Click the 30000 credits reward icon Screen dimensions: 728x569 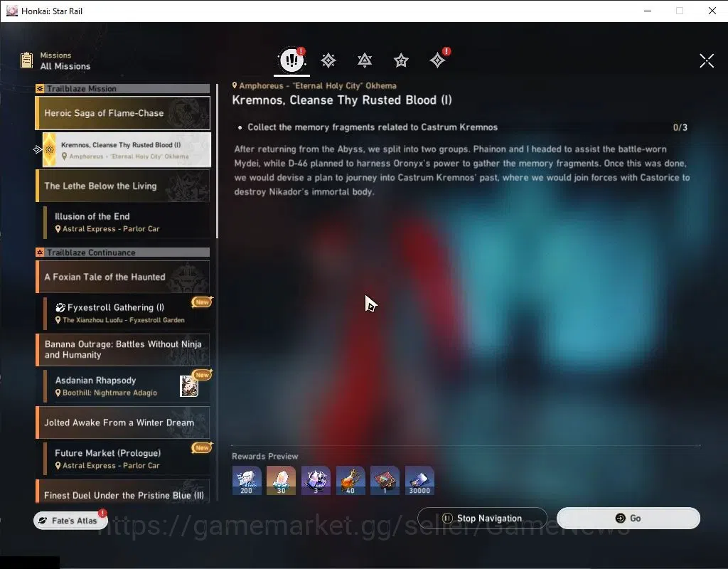[x=419, y=481]
